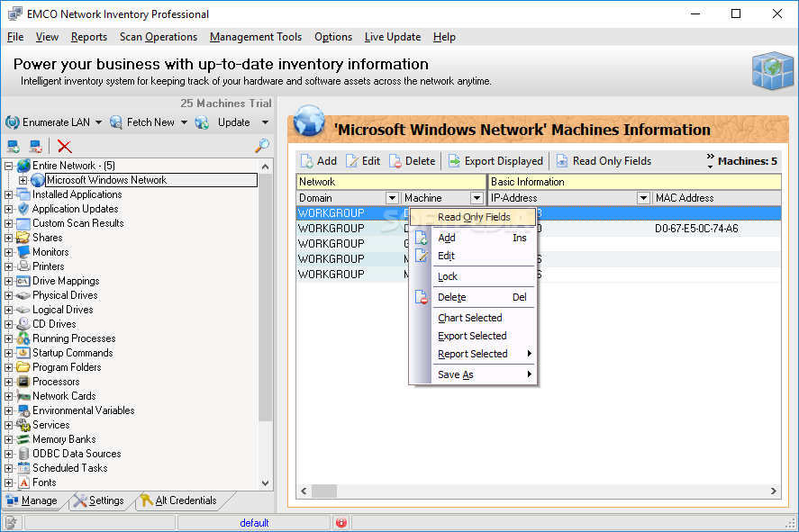The image size is (799, 532).
Task: Click the red X delete icon
Action: coord(64,147)
